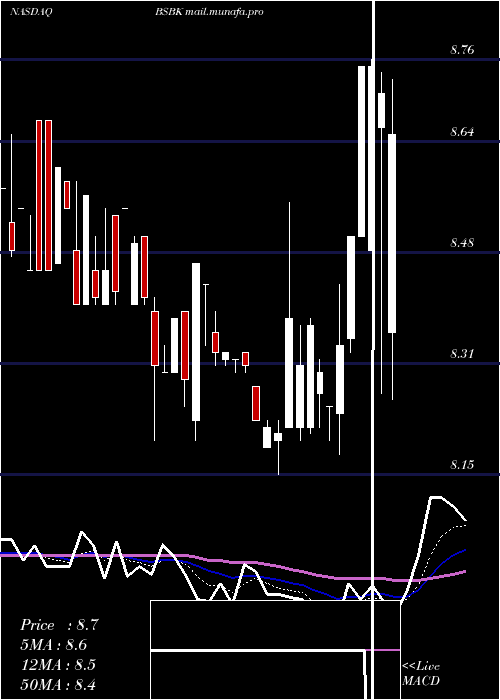Select the 8.31 price level label
Screen dimensions: 500x700
coord(462,354)
